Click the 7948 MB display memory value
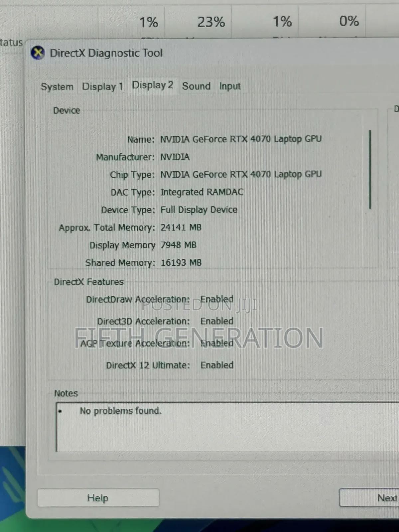This screenshot has width=399, height=532. (178, 245)
